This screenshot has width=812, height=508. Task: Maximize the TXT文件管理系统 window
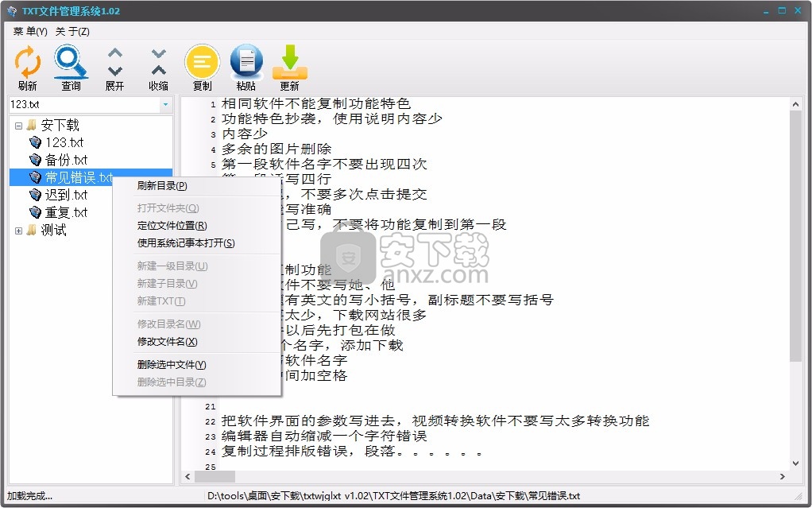click(x=782, y=11)
